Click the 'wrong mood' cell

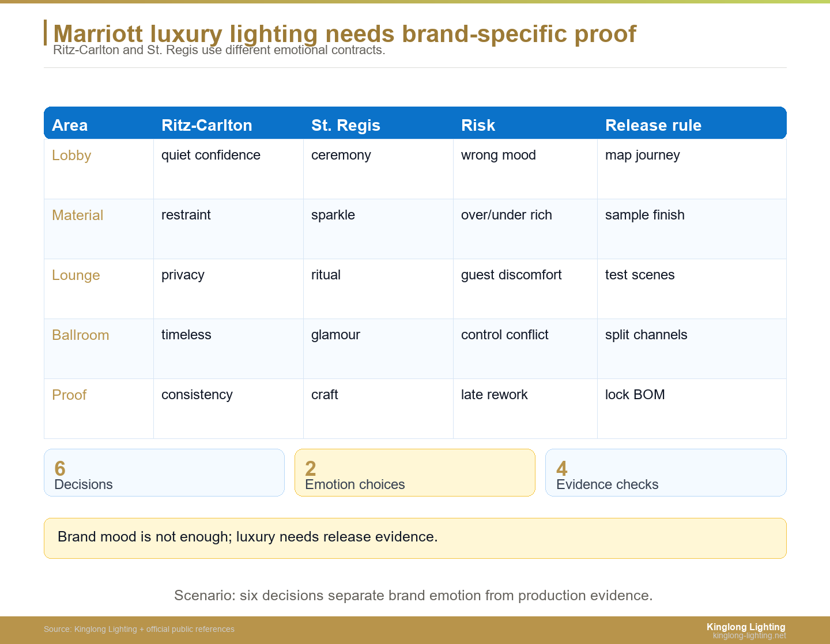click(x=525, y=169)
